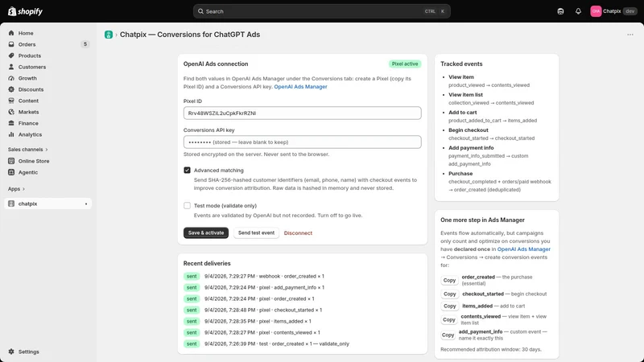Click the Conversions API key field
Viewport: 644px width, 362px height.
point(303,142)
